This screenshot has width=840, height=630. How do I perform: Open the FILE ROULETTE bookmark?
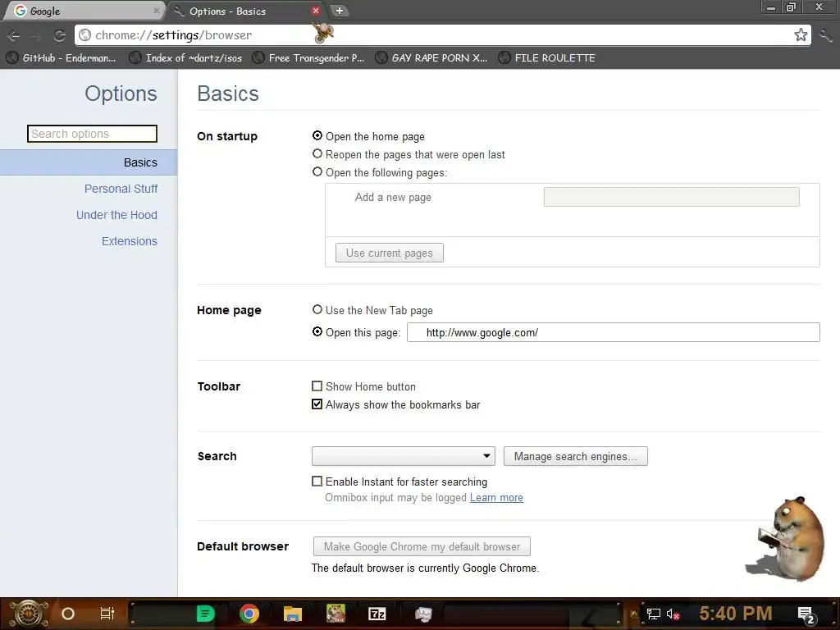click(x=547, y=58)
